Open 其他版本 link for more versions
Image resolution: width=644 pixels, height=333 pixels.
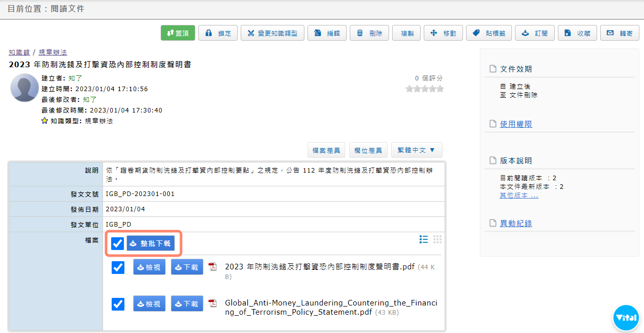tap(519, 196)
